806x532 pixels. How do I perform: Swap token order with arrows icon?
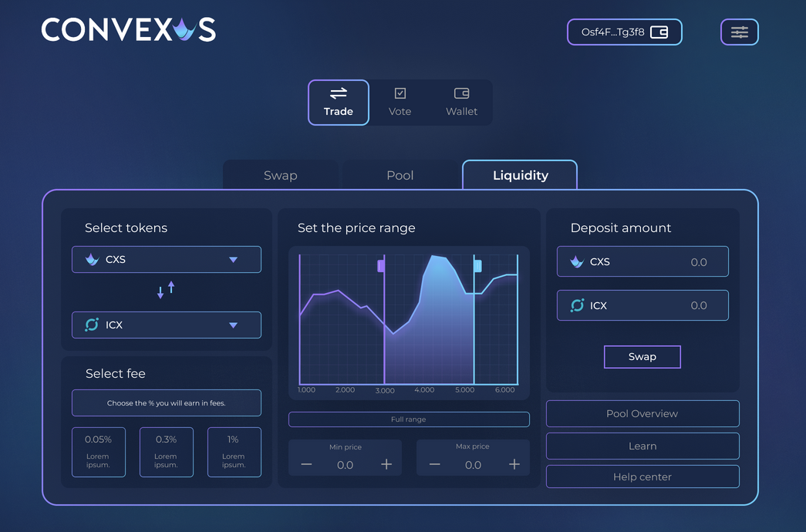coord(166,290)
